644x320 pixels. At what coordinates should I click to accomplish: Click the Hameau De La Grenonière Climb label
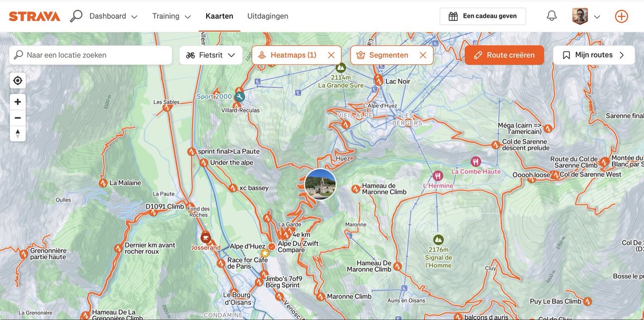pos(117,315)
